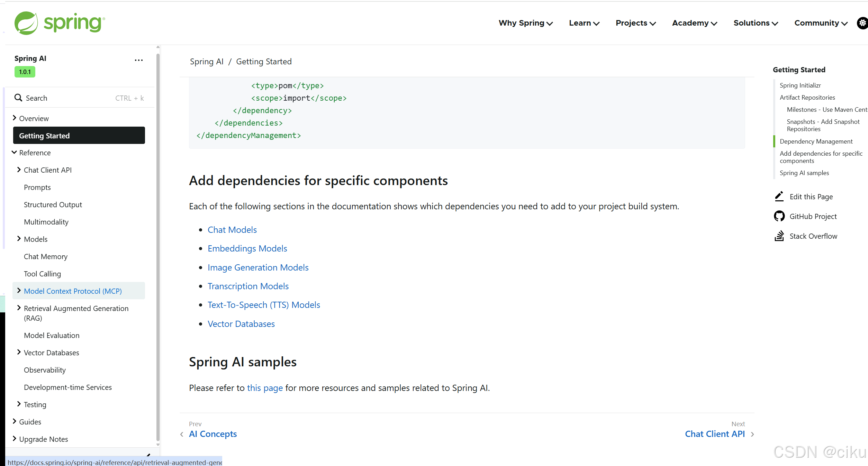Jump to Spring AI samples section
The width and height of the screenshot is (868, 466).
pos(804,173)
